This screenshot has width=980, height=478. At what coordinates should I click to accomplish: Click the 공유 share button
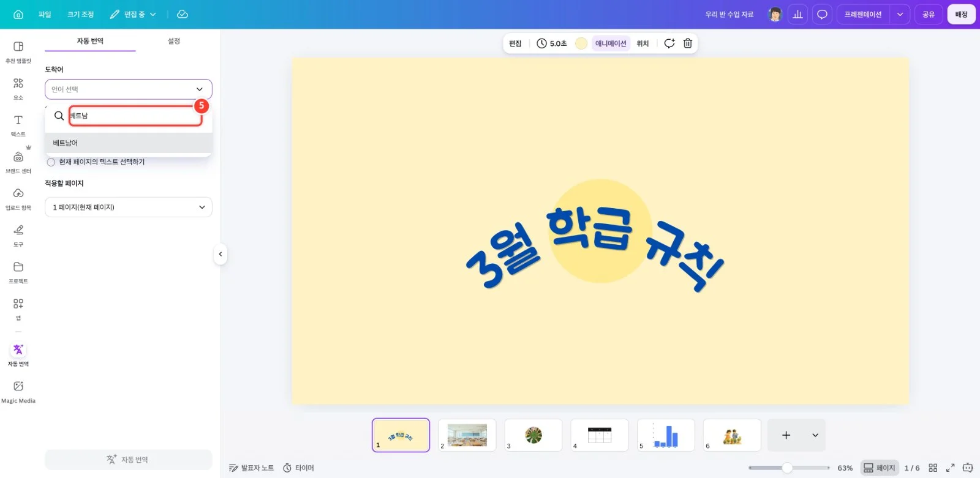[x=929, y=14]
